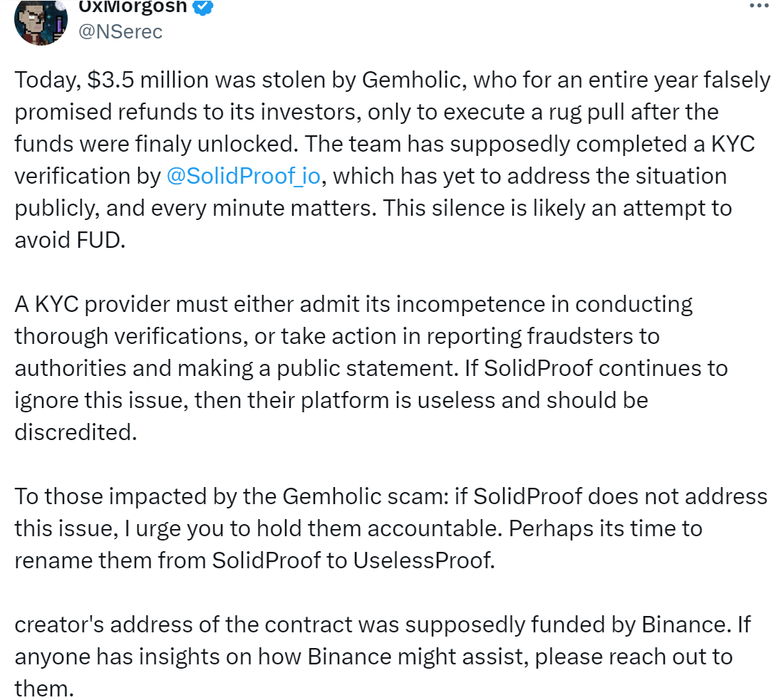This screenshot has height=700, width=781.
Task: Click "A KYC provider" paragraph start
Action: click(x=92, y=304)
